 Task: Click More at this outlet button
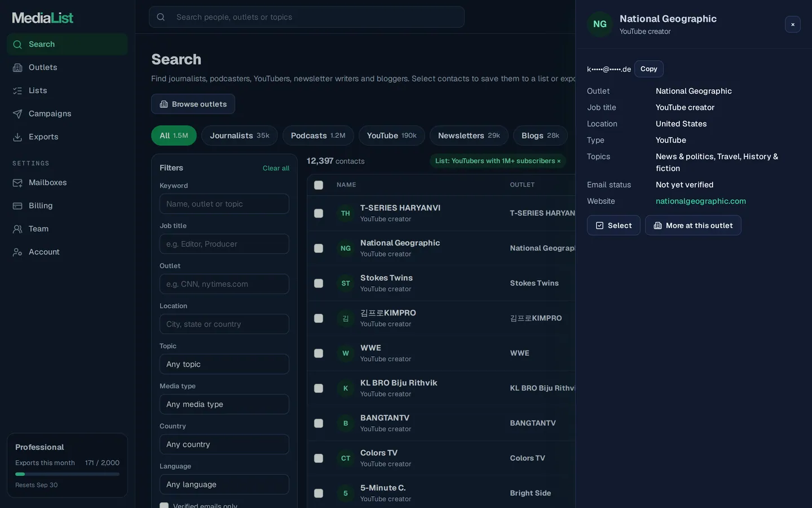(693, 225)
